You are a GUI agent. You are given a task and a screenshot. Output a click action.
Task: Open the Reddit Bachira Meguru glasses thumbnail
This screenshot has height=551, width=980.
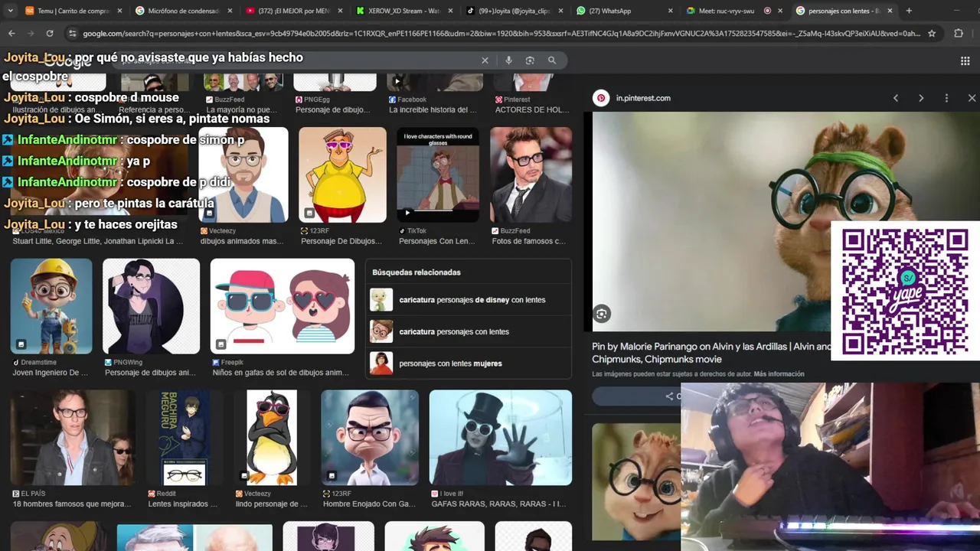pyautogui.click(x=184, y=438)
